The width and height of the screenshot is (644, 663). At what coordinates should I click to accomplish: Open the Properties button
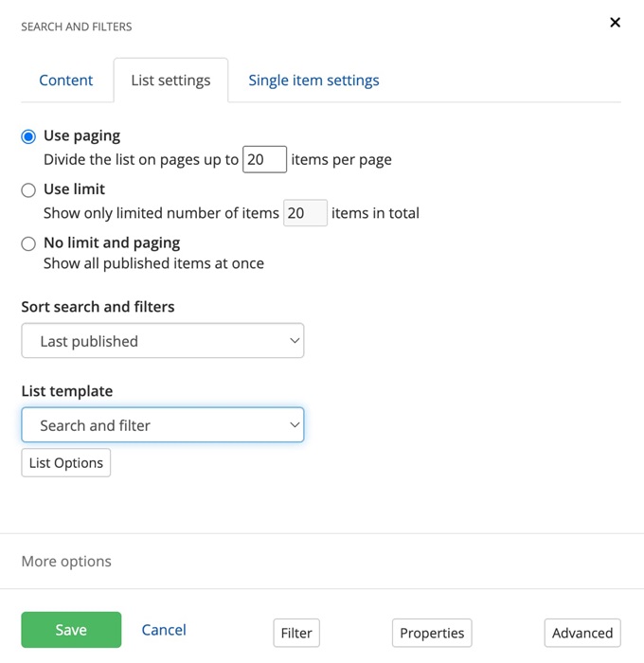[x=432, y=633]
